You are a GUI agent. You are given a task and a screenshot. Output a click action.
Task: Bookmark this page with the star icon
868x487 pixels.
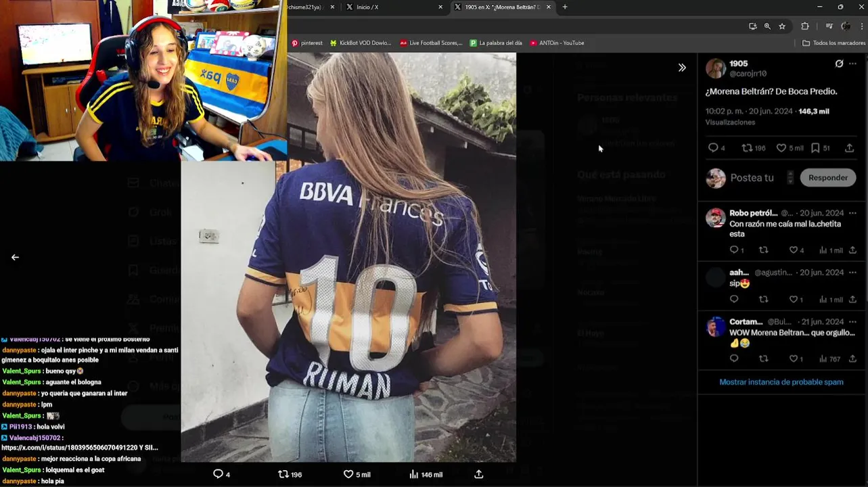point(782,26)
